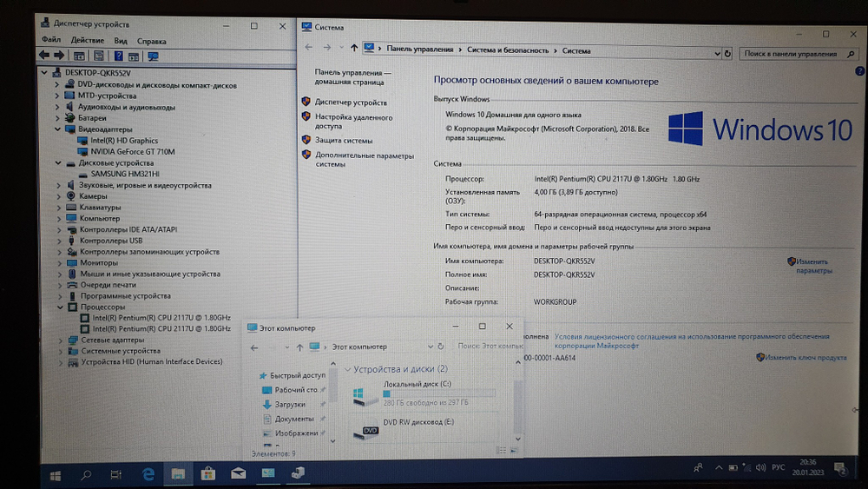Viewport: 868px width, 489px height.
Task: Click help question-mark icon in Система window
Action: coord(859,71)
